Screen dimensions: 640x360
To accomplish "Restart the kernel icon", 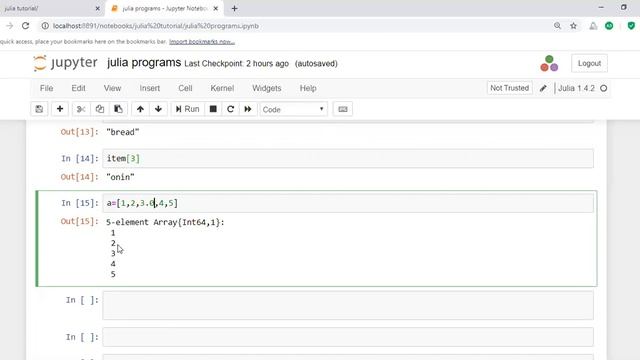I will pyautogui.click(x=230, y=109).
